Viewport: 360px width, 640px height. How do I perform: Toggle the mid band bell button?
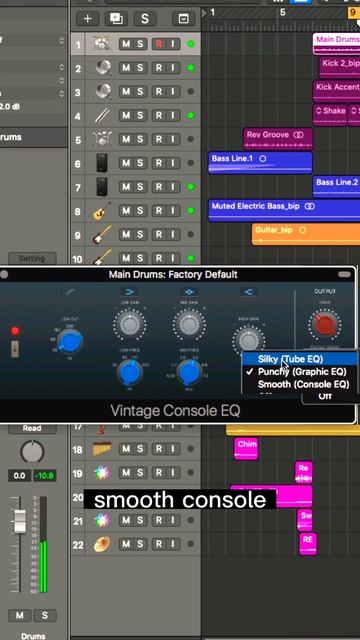pos(189,291)
